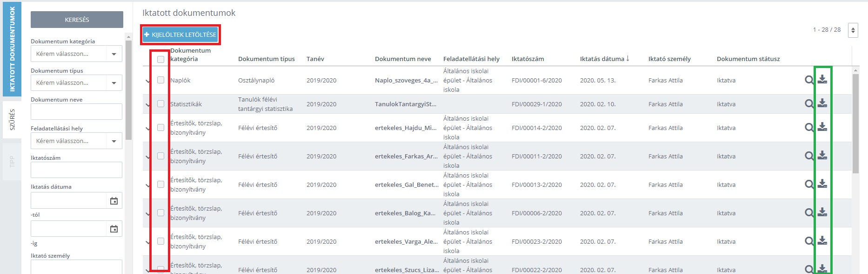Viewport: 868px width, 274px height.
Task: Open preview for ertekeles_Gal_Benet document
Action: [809, 185]
